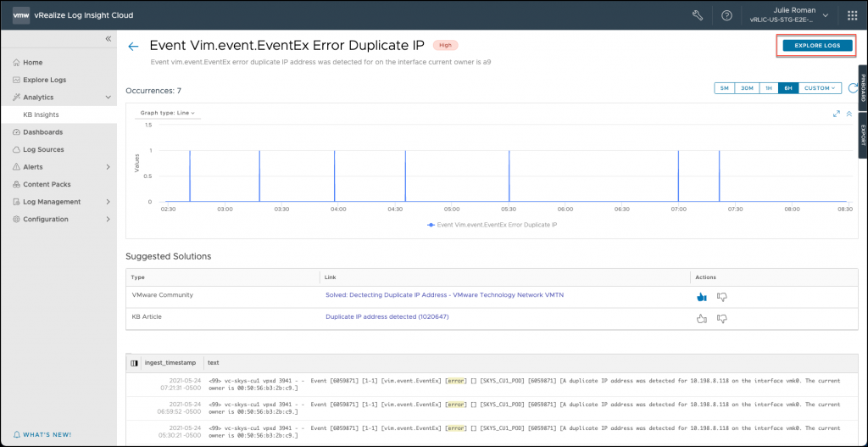Open the help question mark icon
This screenshot has height=447, width=868.
coord(726,15)
